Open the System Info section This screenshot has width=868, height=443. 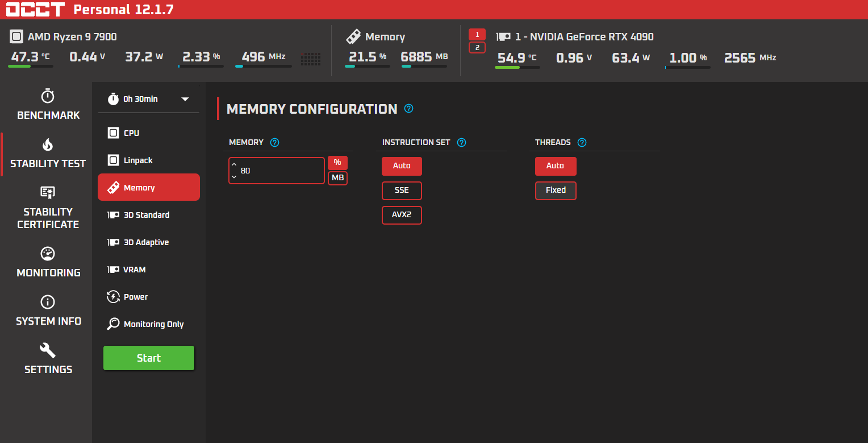[48, 310]
